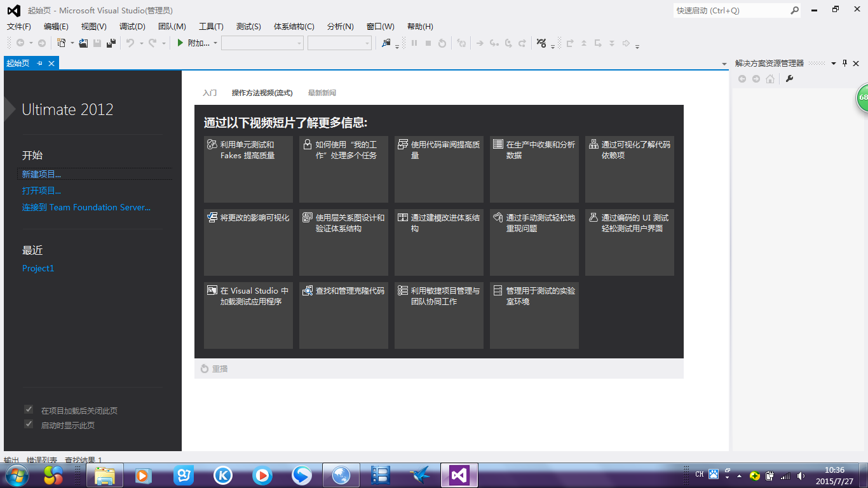Viewport: 868px width, 488px height.
Task: Click the taskbar clock showing 10:36
Action: pyautogui.click(x=834, y=475)
